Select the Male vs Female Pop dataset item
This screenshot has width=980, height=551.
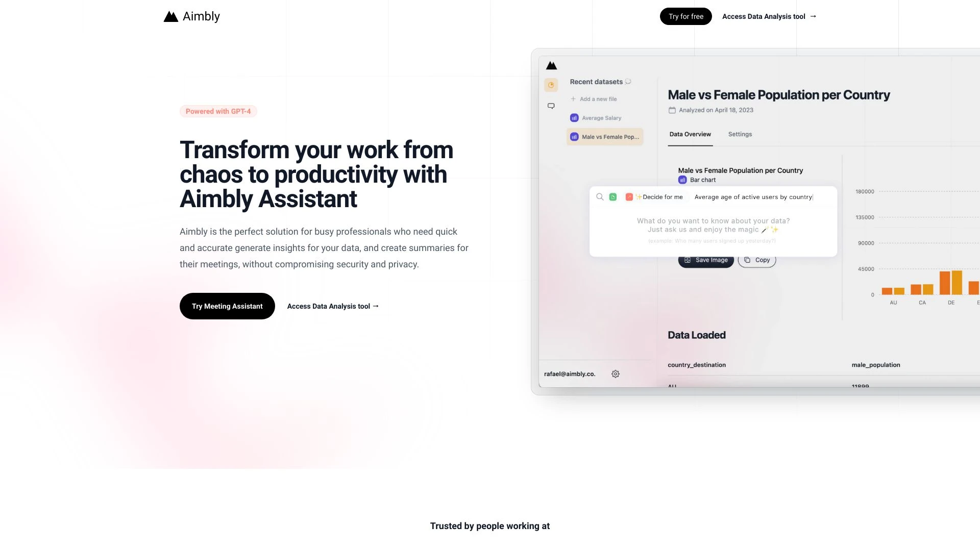point(604,137)
